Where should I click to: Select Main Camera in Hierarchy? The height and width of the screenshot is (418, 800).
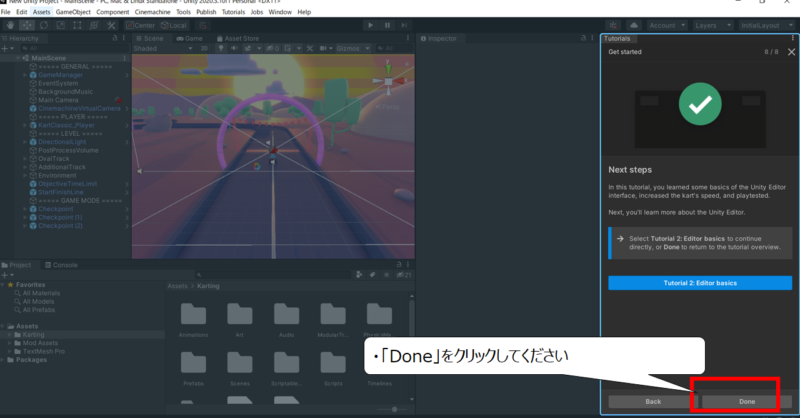58,100
